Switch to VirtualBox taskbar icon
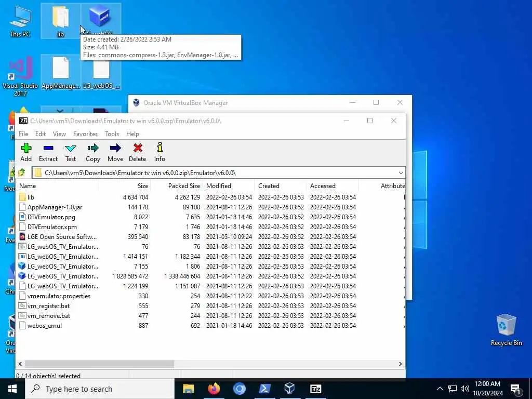Image resolution: width=532 pixels, height=399 pixels. coord(290,389)
